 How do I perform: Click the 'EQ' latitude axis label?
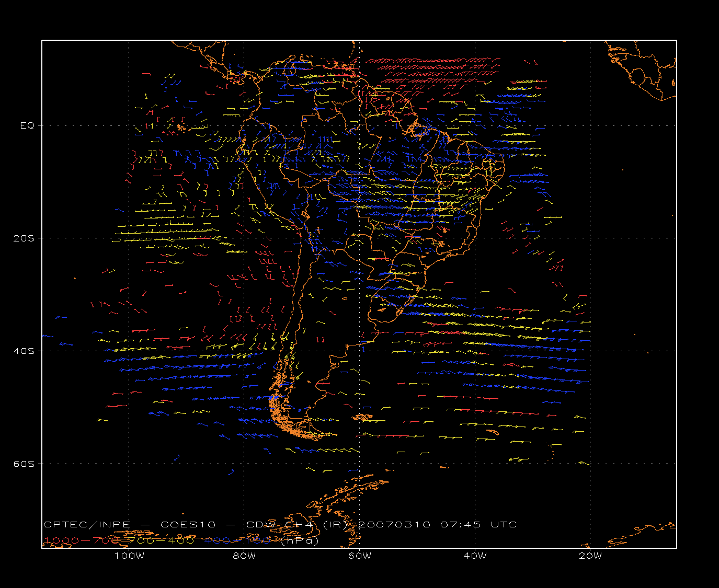point(27,125)
